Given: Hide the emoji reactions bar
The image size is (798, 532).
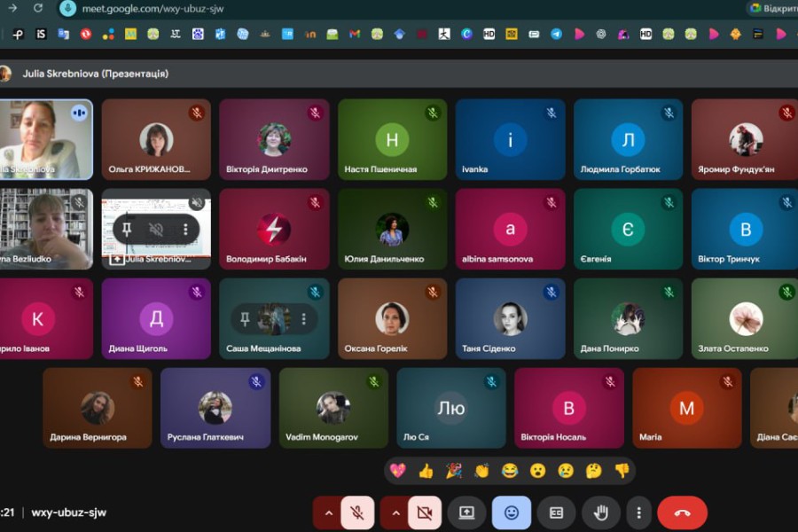Looking at the screenshot, I should [512, 512].
